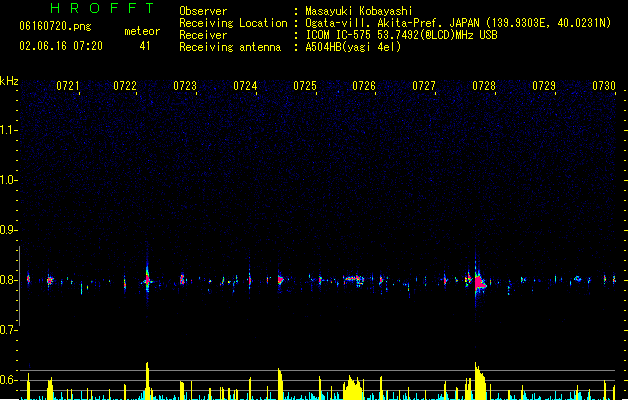Select the A504HB(yagi 4el) antenna text
629x400 pixels.
pyautogui.click(x=353, y=47)
